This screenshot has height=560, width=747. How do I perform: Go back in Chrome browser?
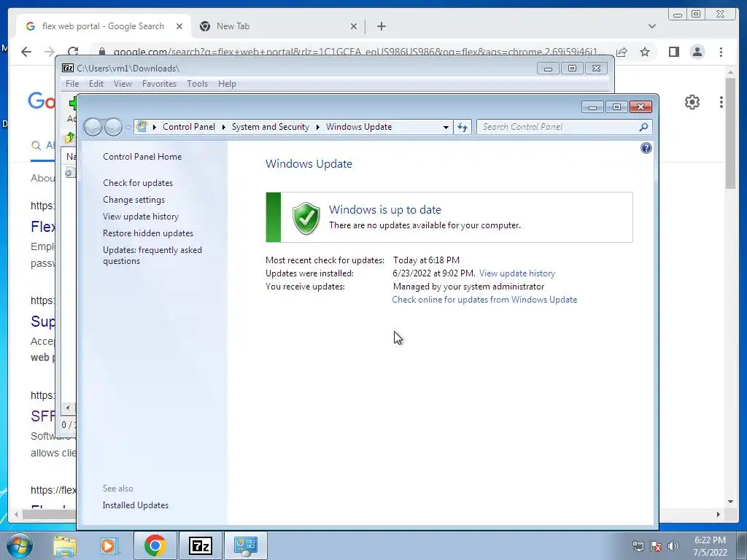coord(26,52)
